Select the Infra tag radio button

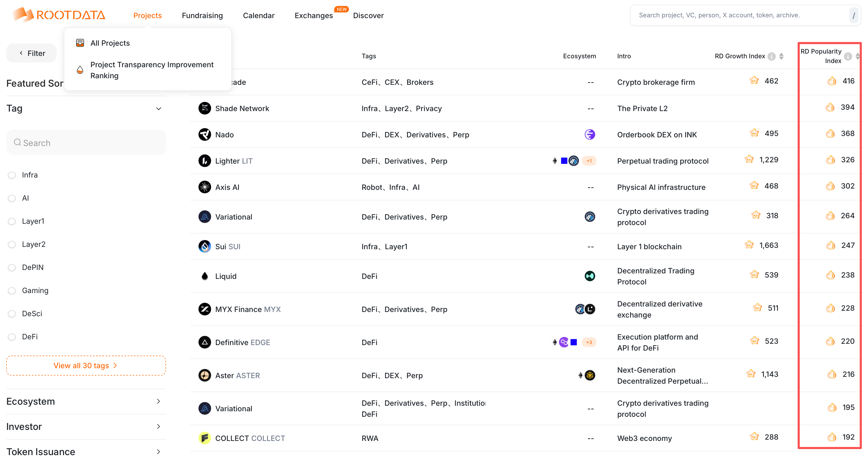(x=12, y=175)
